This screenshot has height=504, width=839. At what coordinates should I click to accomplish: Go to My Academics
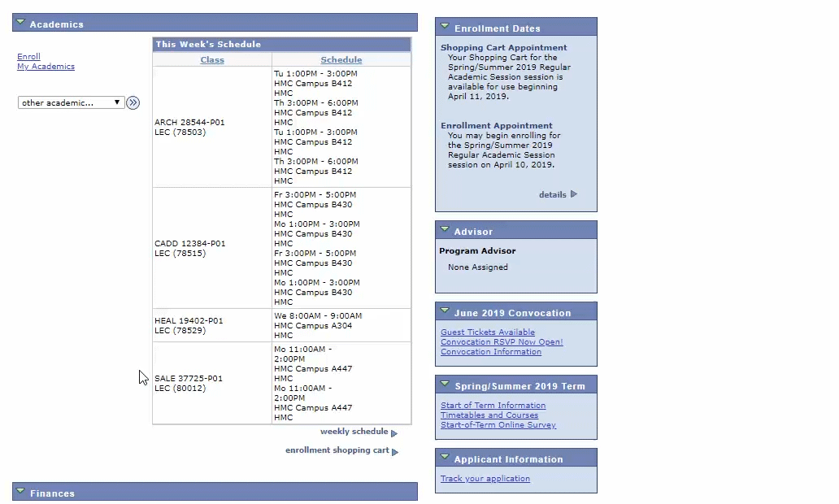(x=46, y=67)
